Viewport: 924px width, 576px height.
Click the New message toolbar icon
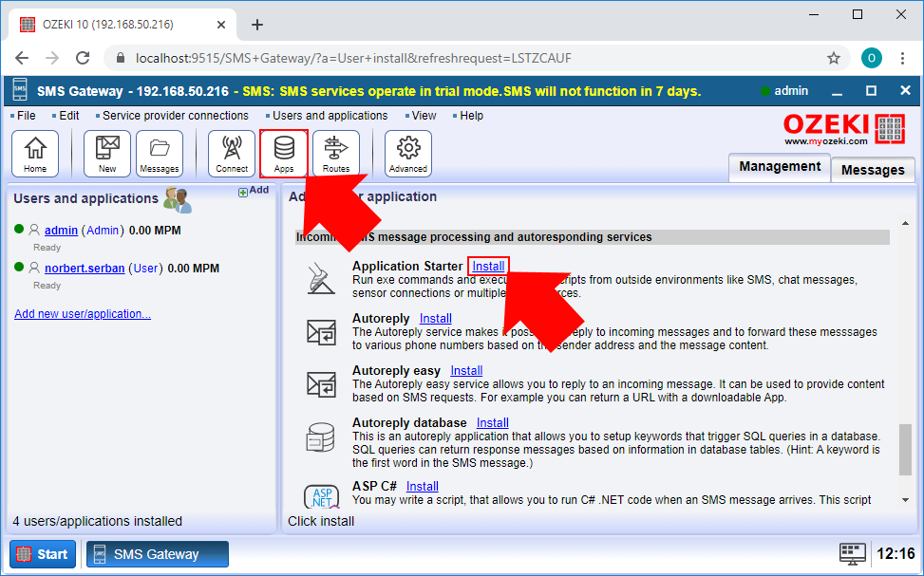(x=106, y=153)
